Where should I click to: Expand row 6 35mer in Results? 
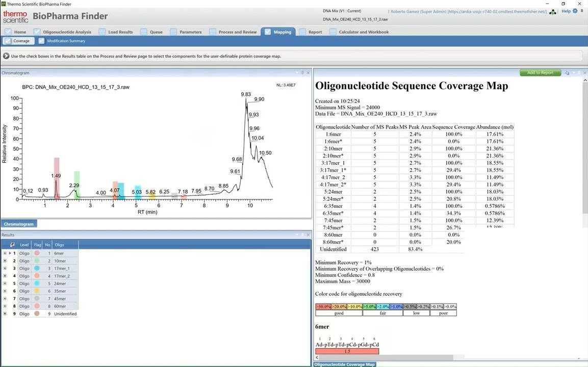pos(5,291)
